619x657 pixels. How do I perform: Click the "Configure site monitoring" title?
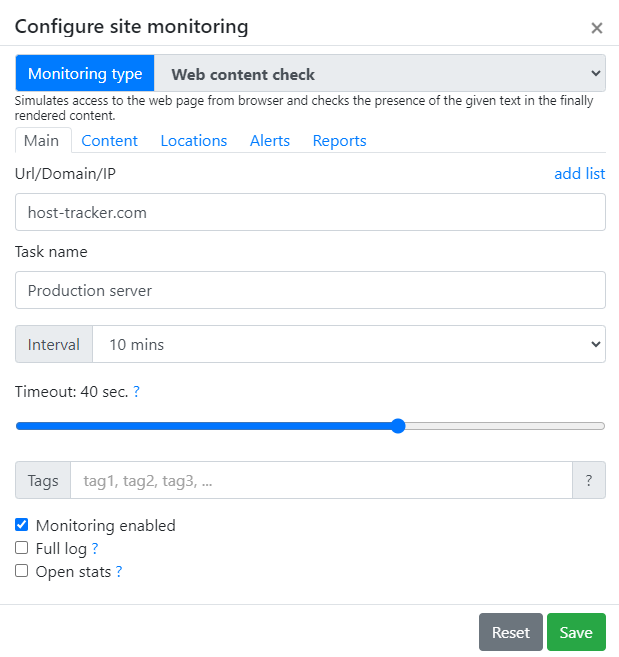(132, 26)
